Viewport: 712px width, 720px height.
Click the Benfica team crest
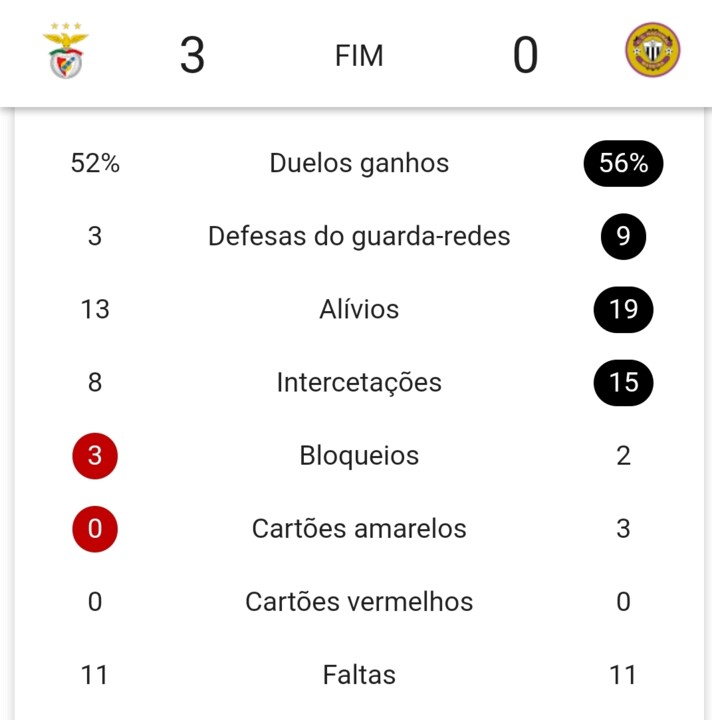click(x=66, y=51)
